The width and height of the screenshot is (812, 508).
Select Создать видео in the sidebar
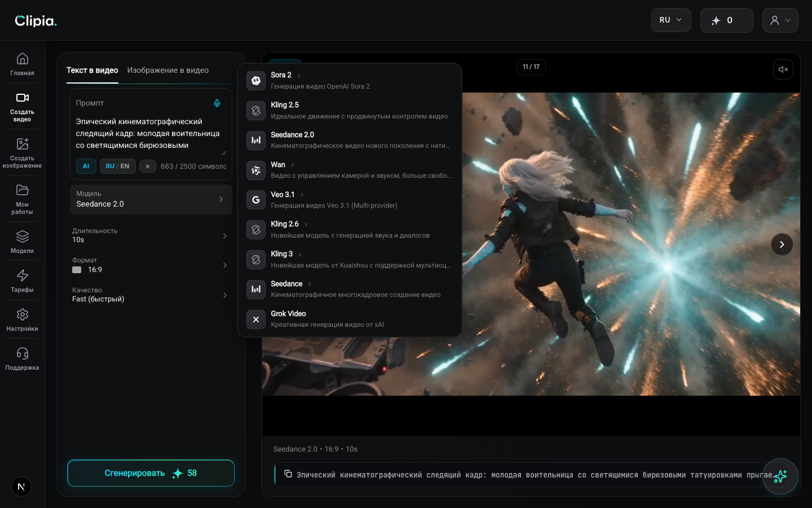[x=22, y=107]
